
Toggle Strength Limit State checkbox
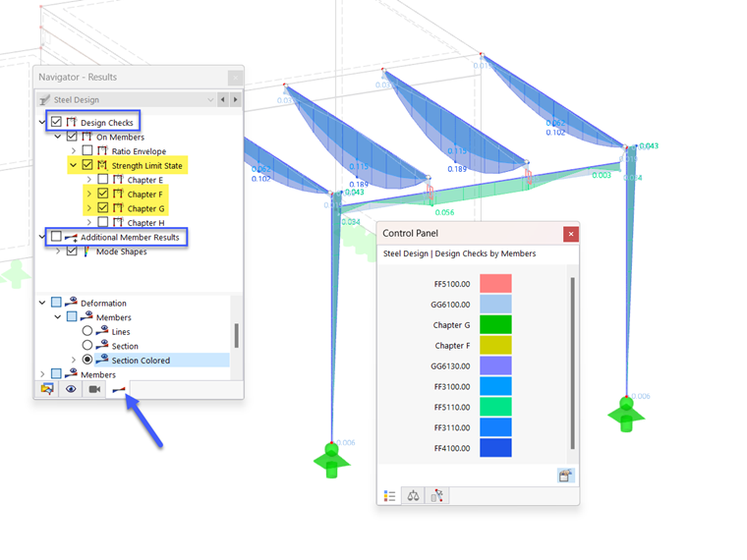coord(87,165)
